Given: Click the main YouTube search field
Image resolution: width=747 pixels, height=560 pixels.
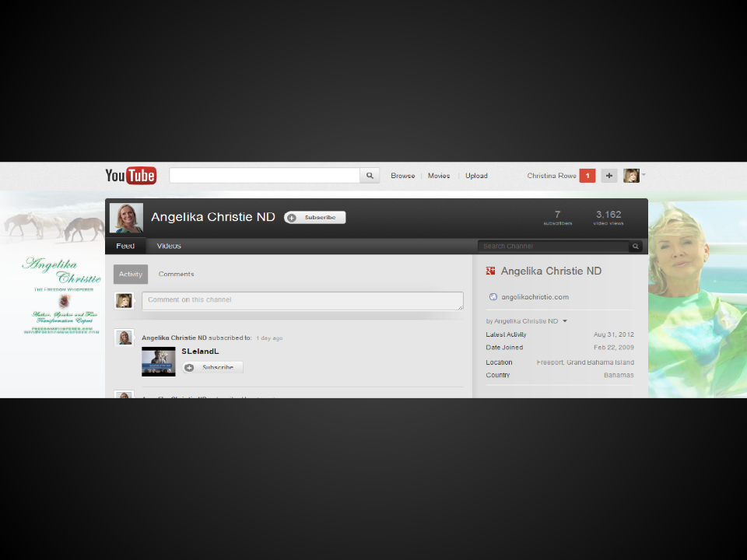Looking at the screenshot, I should tap(265, 175).
